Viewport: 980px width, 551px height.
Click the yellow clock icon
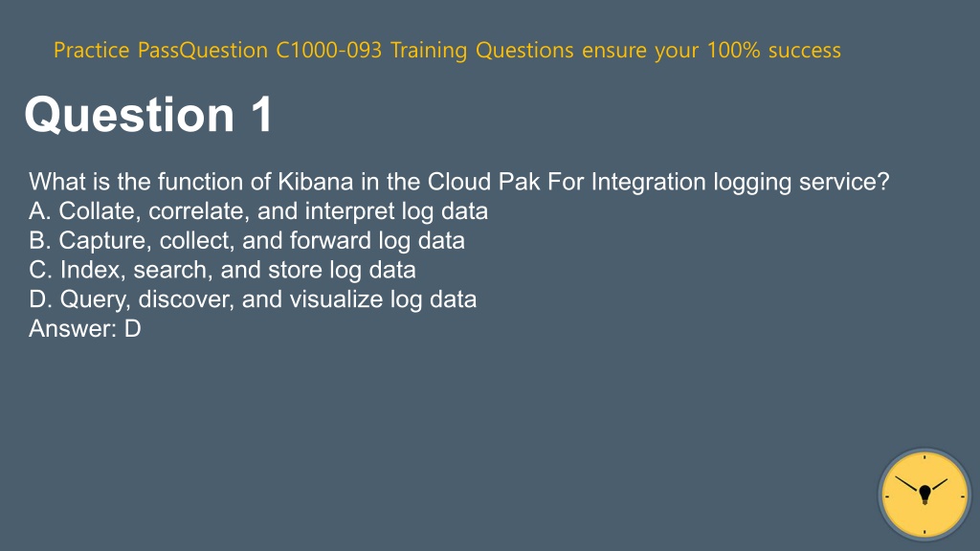924,495
